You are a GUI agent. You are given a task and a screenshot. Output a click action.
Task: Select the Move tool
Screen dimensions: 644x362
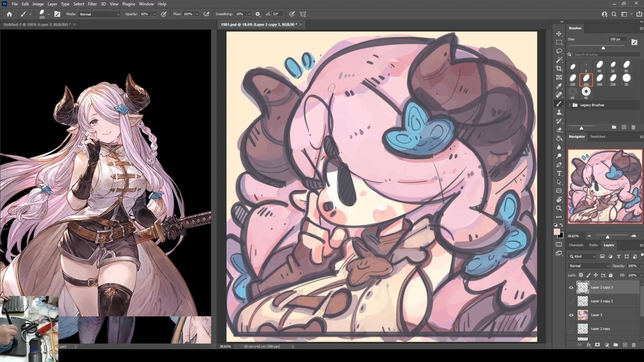559,34
